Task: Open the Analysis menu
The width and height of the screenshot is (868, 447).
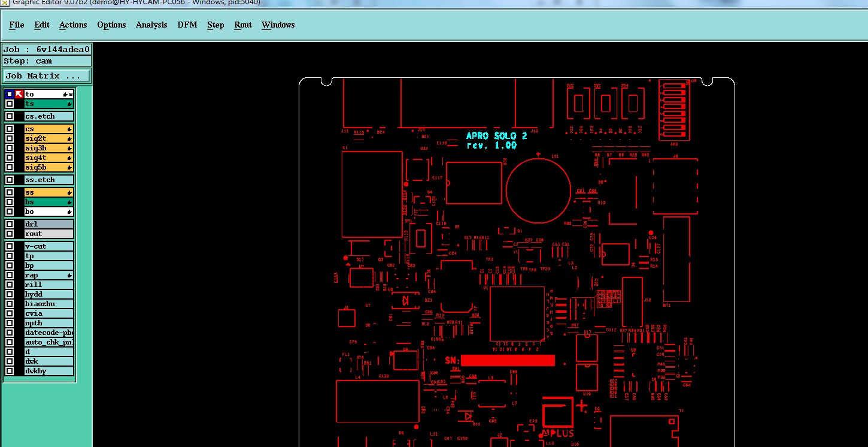Action: tap(151, 25)
